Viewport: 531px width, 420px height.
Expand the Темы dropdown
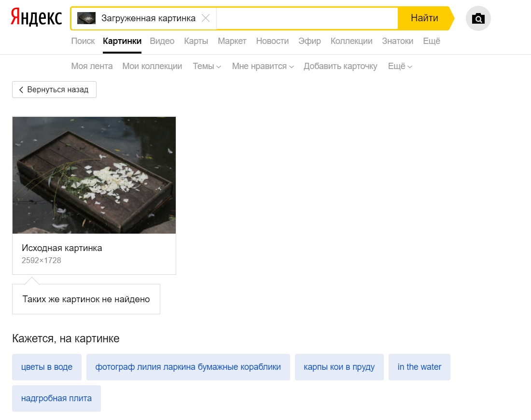pyautogui.click(x=207, y=66)
